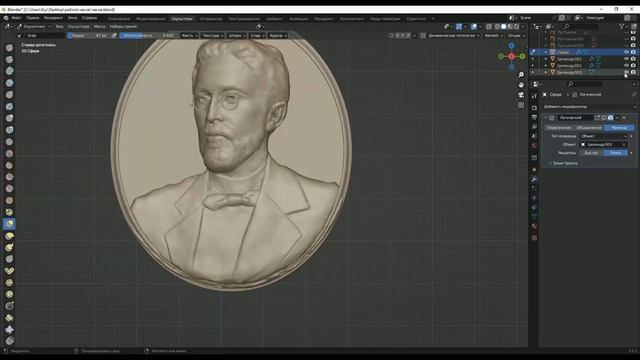Screen dimensions: 640x360
Task: Open the Modifiers wrench properties tab
Action: click(534, 179)
